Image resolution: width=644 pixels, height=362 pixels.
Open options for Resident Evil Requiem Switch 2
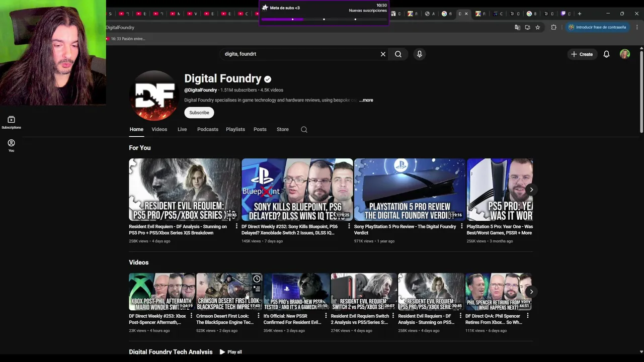pyautogui.click(x=393, y=316)
